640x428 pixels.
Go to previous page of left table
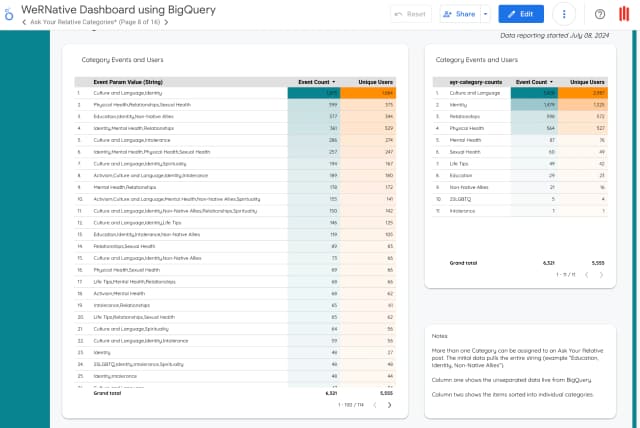[375, 405]
